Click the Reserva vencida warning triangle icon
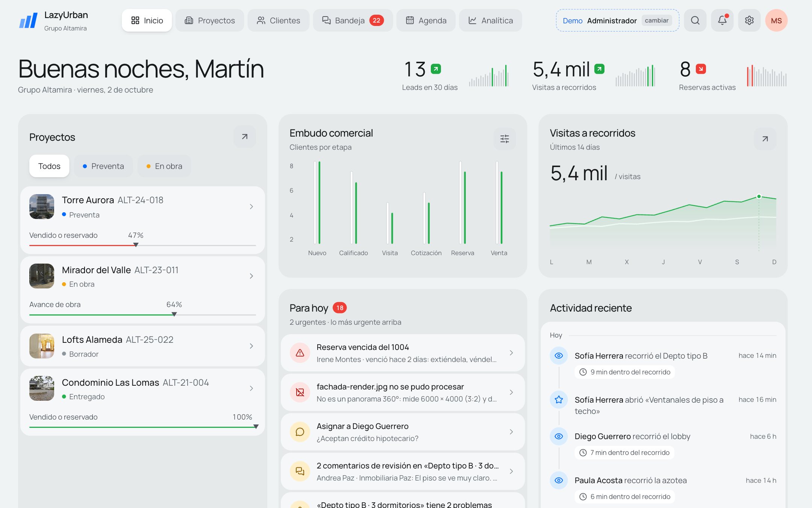This screenshot has width=812, height=508. pyautogui.click(x=300, y=353)
